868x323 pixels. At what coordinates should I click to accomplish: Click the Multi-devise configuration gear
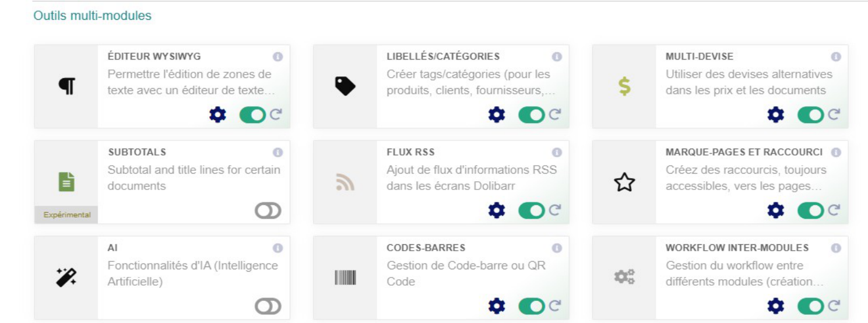click(x=776, y=115)
